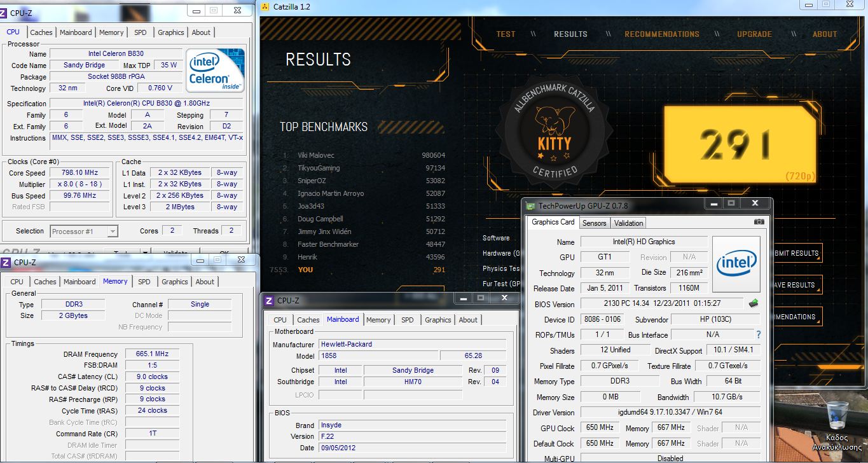The width and height of the screenshot is (868, 463).
Task: Click Ignacio Martin Arroyo leaderboard entry
Action: pos(363,193)
